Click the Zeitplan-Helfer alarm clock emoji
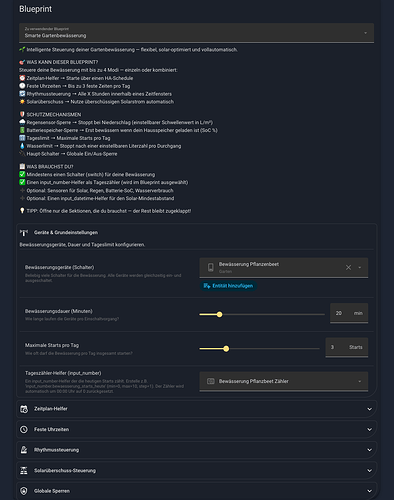Image resolution: width=394 pixels, height=500 pixels. click(x=22, y=78)
